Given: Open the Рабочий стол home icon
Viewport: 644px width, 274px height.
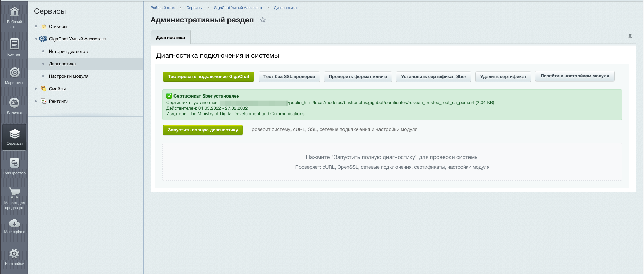Looking at the screenshot, I should [14, 12].
